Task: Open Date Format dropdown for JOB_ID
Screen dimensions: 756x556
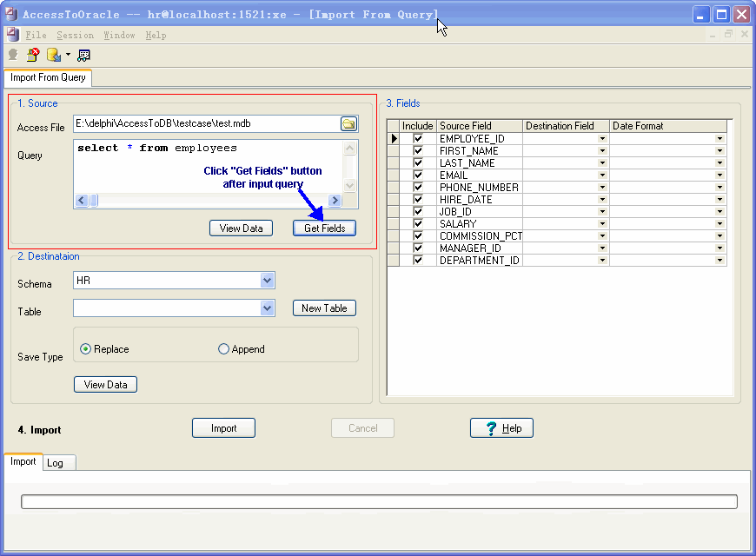Action: 720,212
